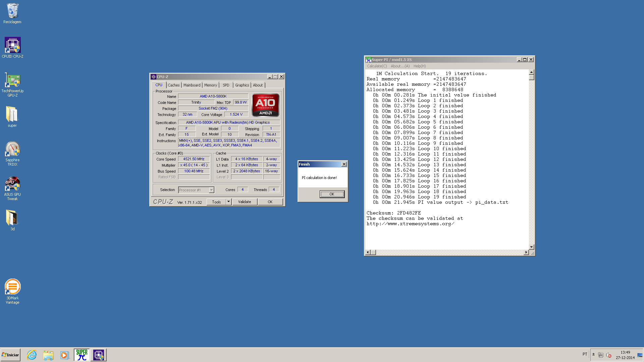Close the Finish dialog with X
This screenshot has height=362, width=644.
pos(344,164)
